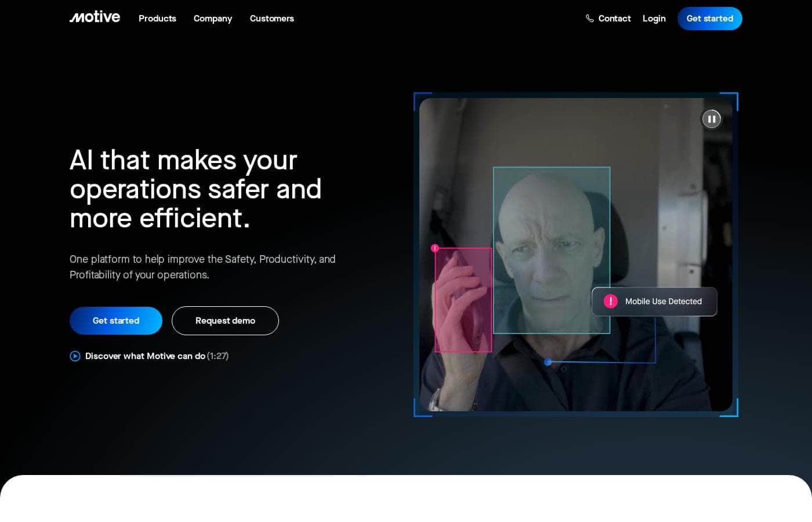
Task: Pause the hero video
Action: click(712, 119)
